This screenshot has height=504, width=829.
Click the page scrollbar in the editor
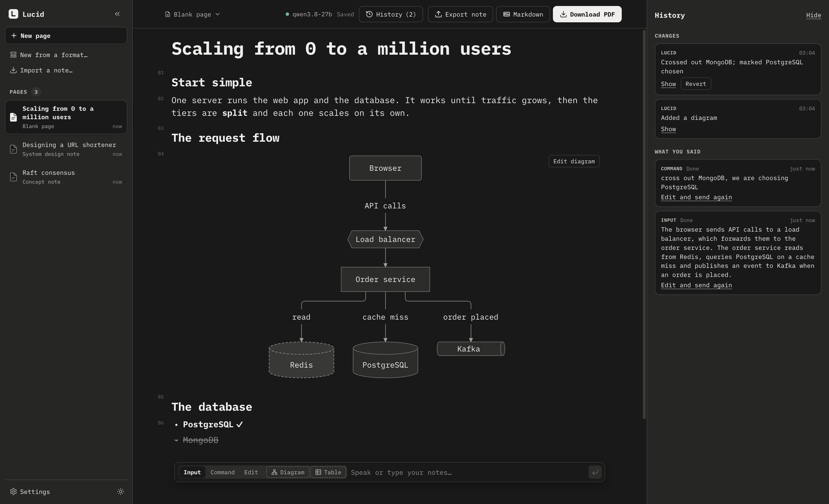point(644,225)
